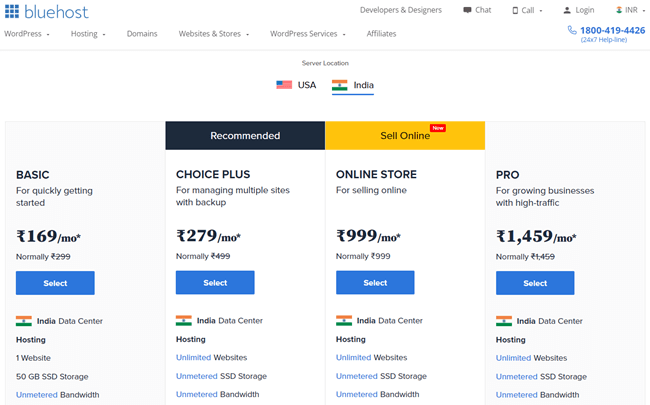The image size is (650, 405).
Task: Open the Domains menu item
Action: coord(142,33)
